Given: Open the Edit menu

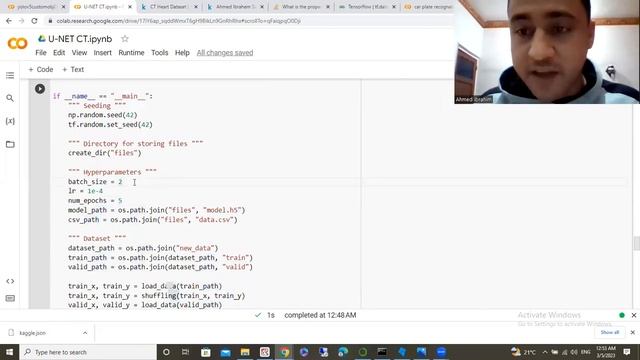Looking at the screenshot, I should point(59,53).
